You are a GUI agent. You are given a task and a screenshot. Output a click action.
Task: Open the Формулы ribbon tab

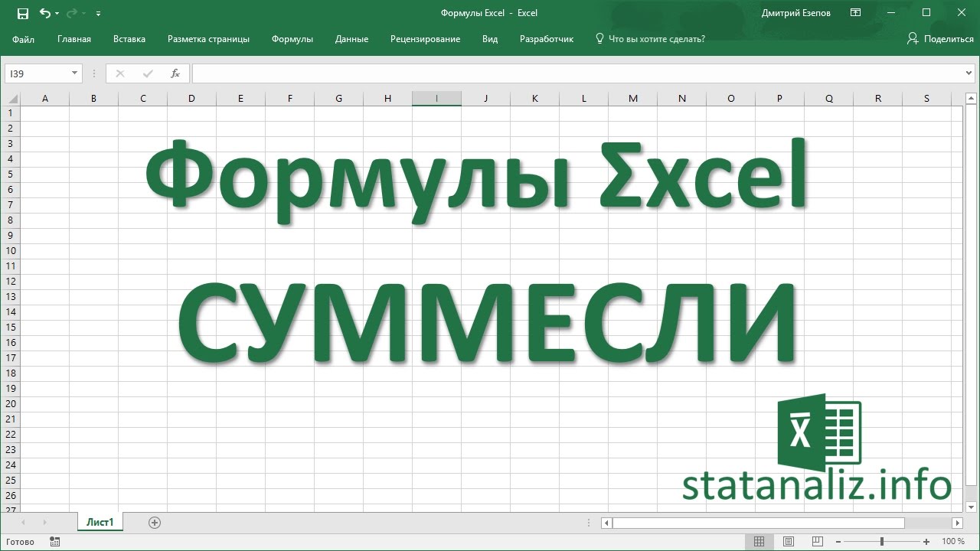point(292,39)
